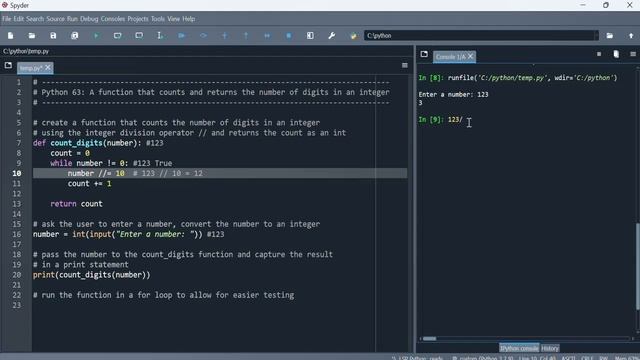The image size is (640, 360).
Task: Save the current file
Action: point(53,36)
